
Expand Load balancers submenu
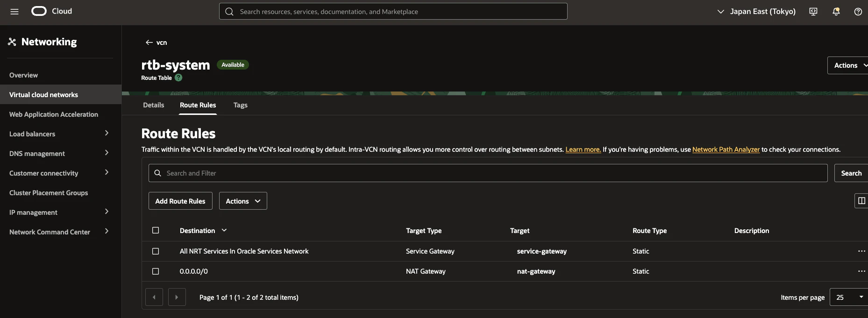click(107, 133)
